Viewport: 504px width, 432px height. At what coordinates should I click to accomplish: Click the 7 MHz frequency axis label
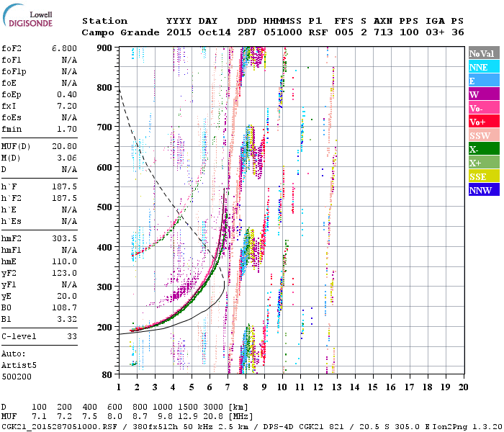pyautogui.click(x=228, y=387)
